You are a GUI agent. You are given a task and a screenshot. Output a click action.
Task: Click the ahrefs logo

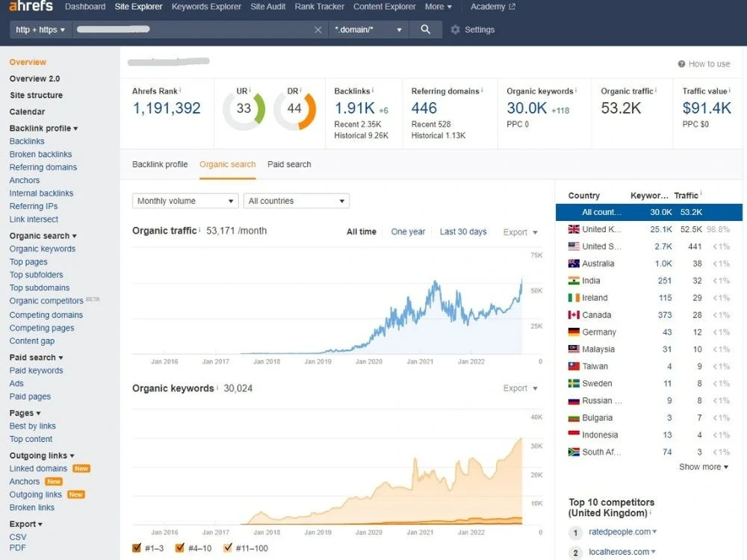[31, 6]
